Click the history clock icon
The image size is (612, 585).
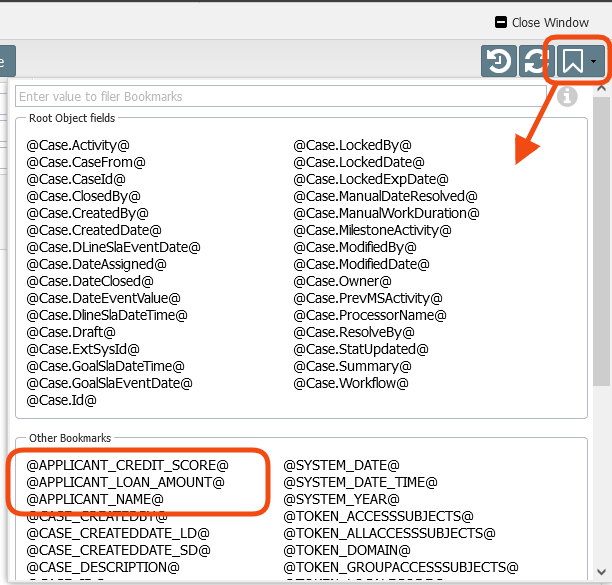pos(497,62)
